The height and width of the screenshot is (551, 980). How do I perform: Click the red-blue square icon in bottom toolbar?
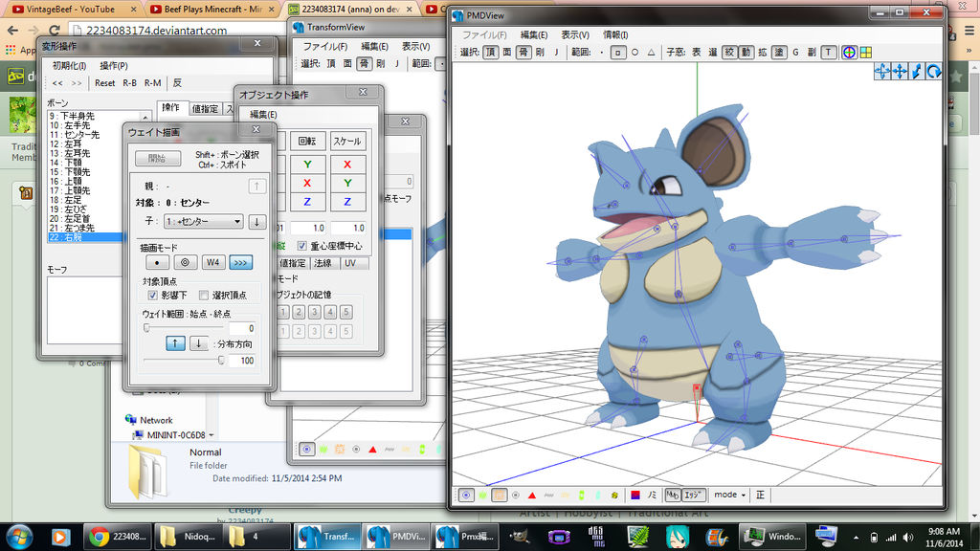(635, 495)
